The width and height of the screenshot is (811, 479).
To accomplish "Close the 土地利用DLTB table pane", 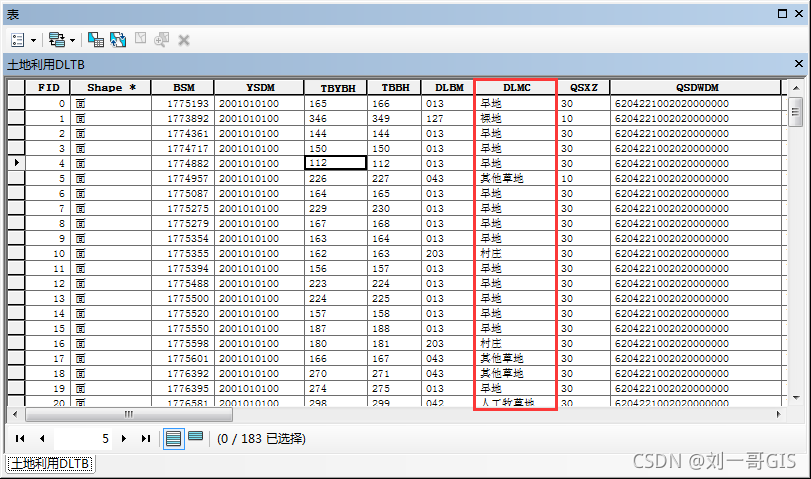I will click(799, 64).
